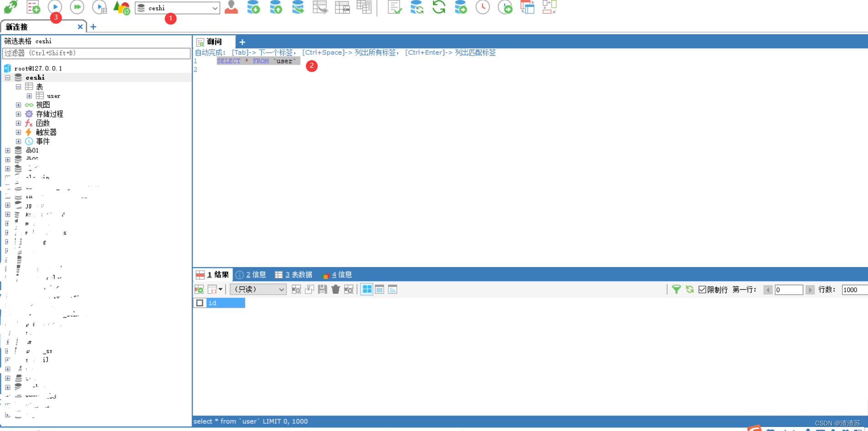The width and height of the screenshot is (868, 431).
Task: Switch to text view mode
Action: click(392, 289)
